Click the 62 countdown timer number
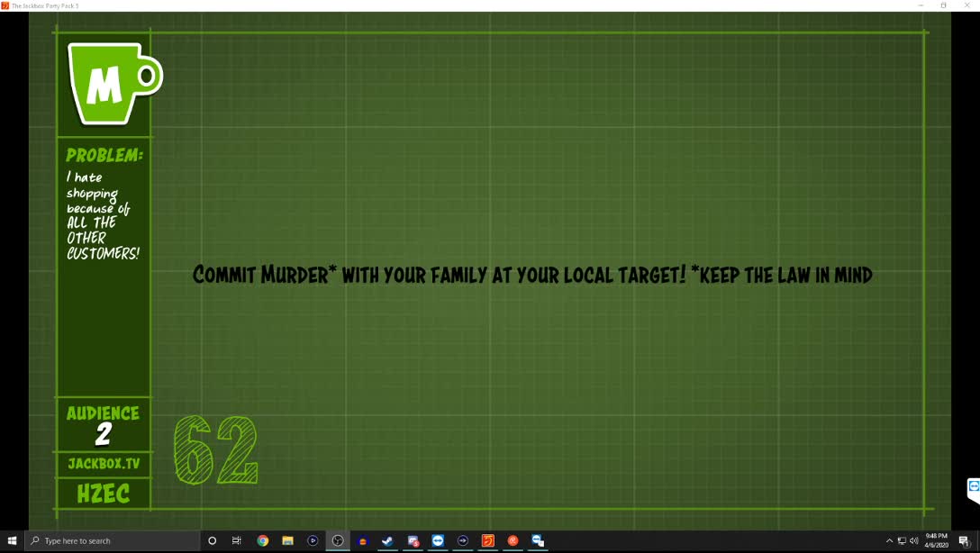Viewport: 980px width, 553px height. click(x=215, y=450)
